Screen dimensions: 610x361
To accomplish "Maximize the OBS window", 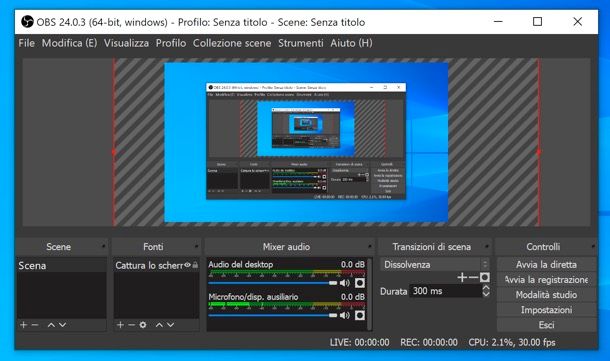I will click(537, 21).
